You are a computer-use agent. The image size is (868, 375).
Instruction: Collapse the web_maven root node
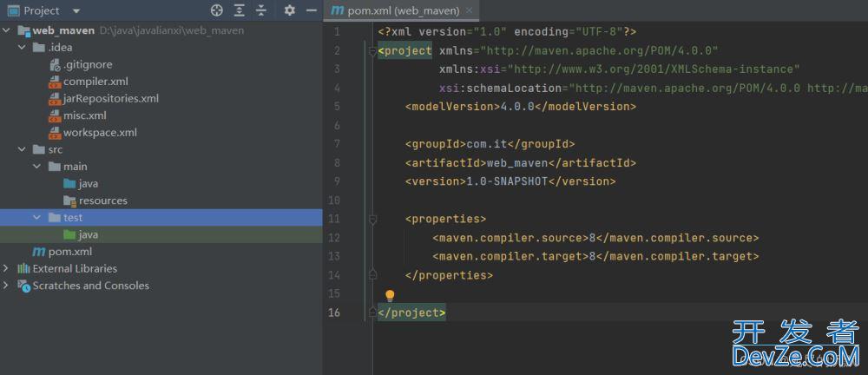click(7, 30)
